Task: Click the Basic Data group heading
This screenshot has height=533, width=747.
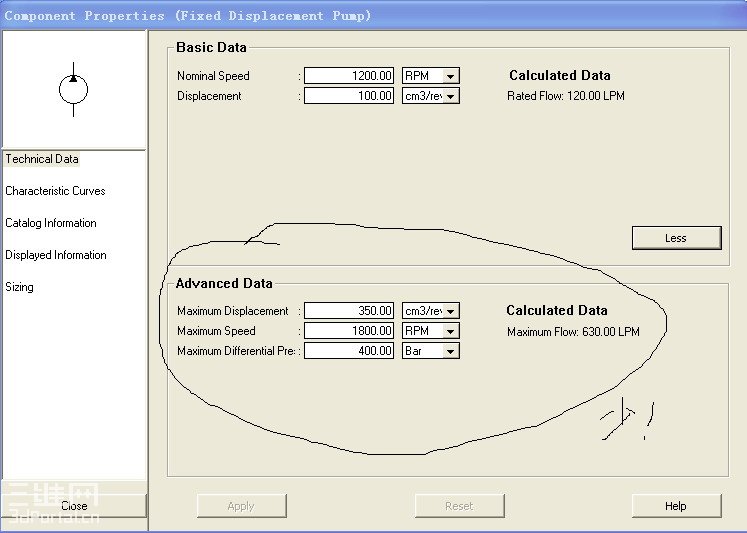Action: 211,47
